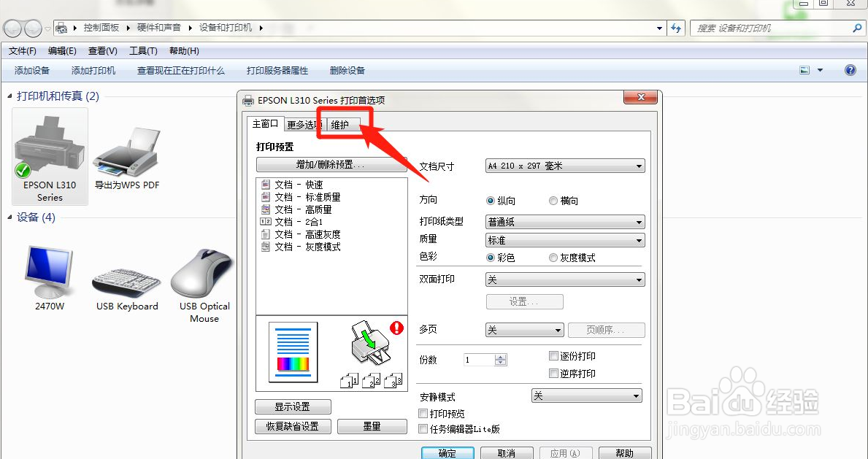
Task: Click 添加打印机 in toolbar
Action: [93, 70]
